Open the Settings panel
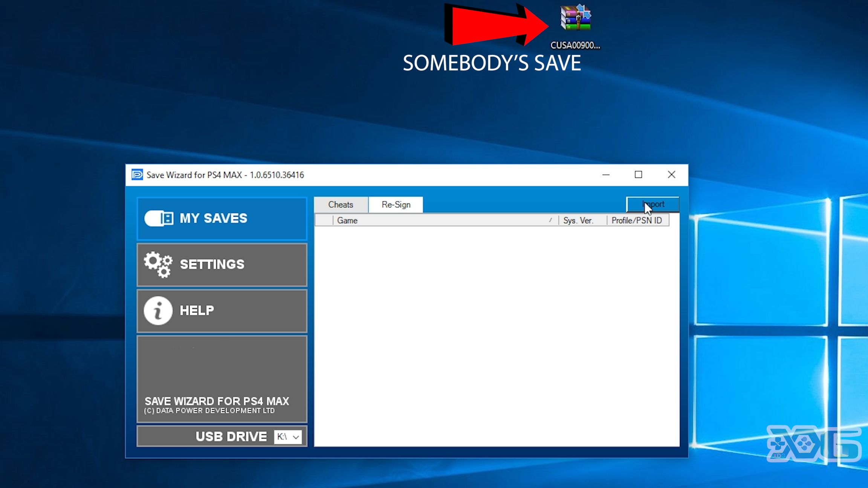Viewport: 868px width, 488px height. click(x=222, y=264)
